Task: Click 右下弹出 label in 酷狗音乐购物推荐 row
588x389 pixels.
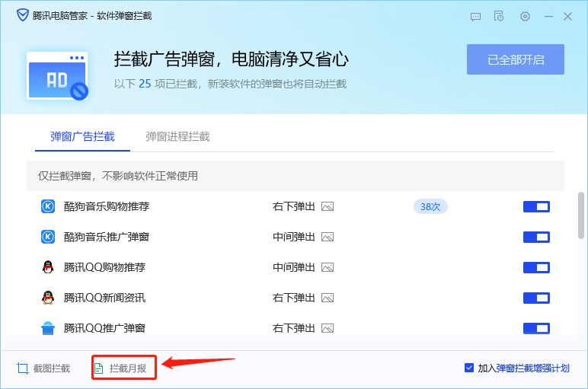Action: pyautogui.click(x=294, y=206)
